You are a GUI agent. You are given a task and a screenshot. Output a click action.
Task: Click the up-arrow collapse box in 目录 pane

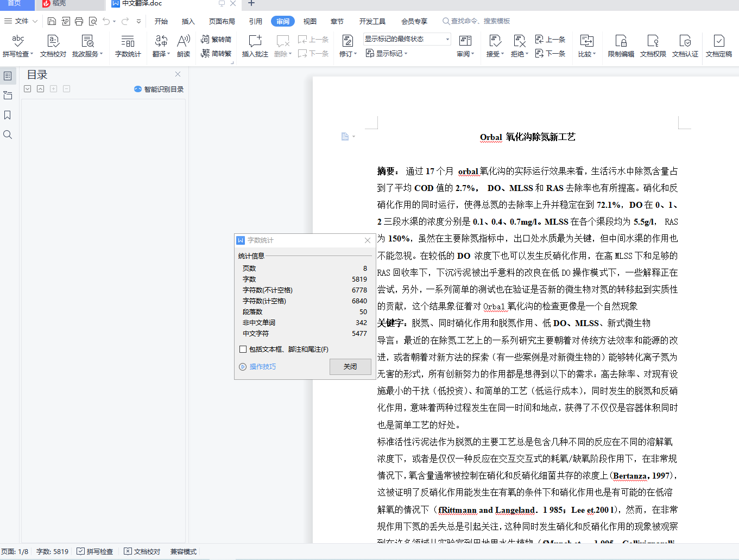[x=41, y=89]
